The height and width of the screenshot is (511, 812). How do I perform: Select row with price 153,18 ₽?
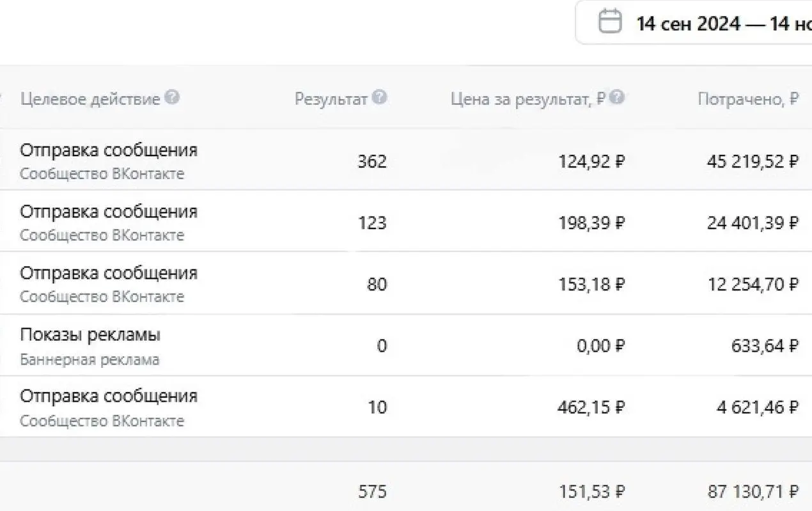(x=406, y=283)
